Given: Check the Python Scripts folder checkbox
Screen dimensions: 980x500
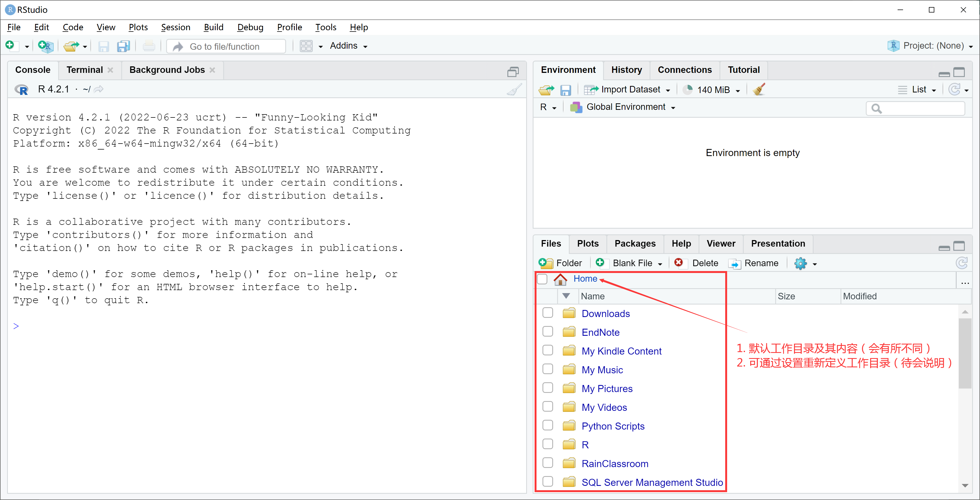Looking at the screenshot, I should [x=547, y=425].
